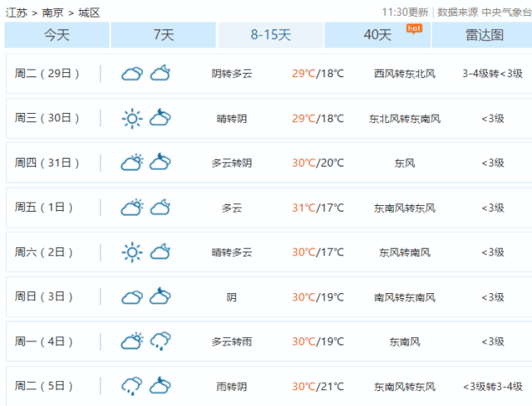Viewport: 532px width, 406px height.
Task: Click the cloudy night icon for Sunday 3日
Action: click(160, 296)
